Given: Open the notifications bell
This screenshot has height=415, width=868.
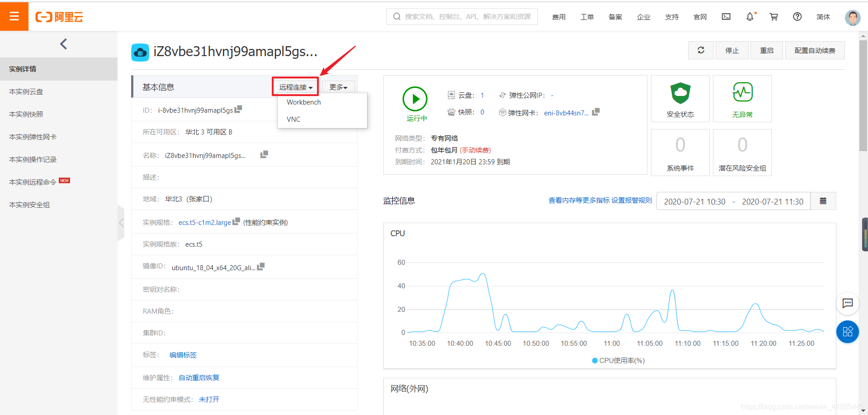Looking at the screenshot, I should click(x=750, y=17).
